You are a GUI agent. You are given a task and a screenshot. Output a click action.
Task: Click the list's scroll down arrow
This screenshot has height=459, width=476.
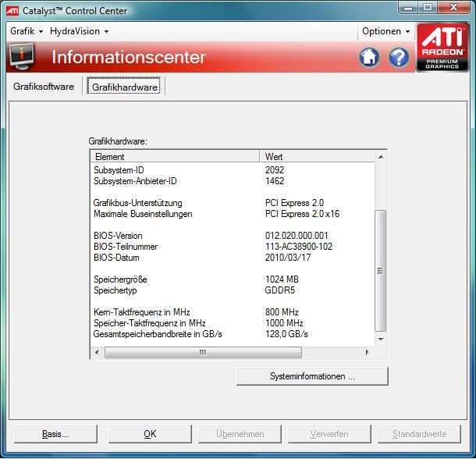[381, 340]
